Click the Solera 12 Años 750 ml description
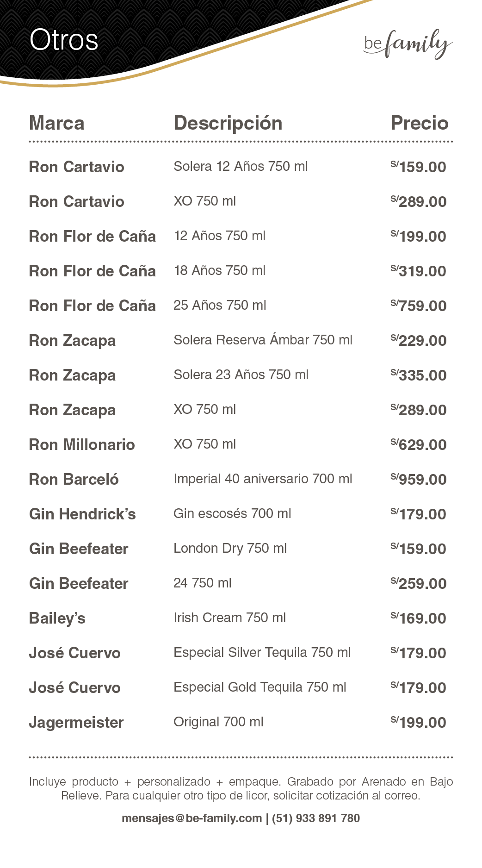This screenshot has width=482, height=868. pyautogui.click(x=241, y=166)
